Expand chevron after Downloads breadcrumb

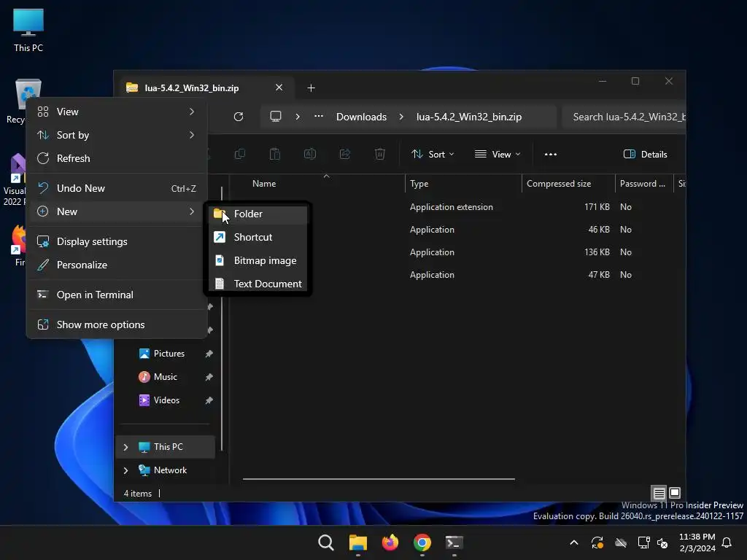click(401, 117)
